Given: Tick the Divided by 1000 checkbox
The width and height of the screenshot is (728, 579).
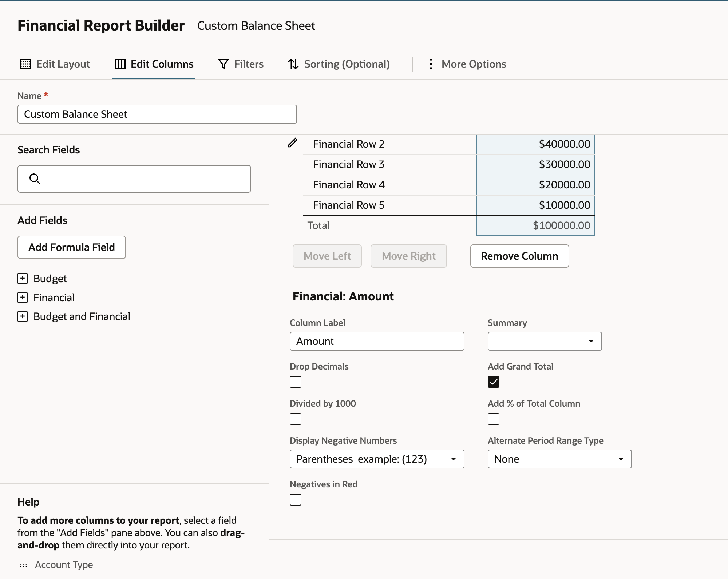Looking at the screenshot, I should [296, 419].
